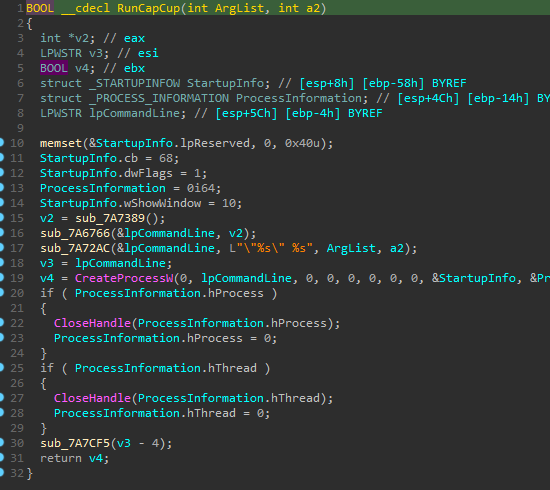Toggle breakpoint dot on line 17

(1, 248)
